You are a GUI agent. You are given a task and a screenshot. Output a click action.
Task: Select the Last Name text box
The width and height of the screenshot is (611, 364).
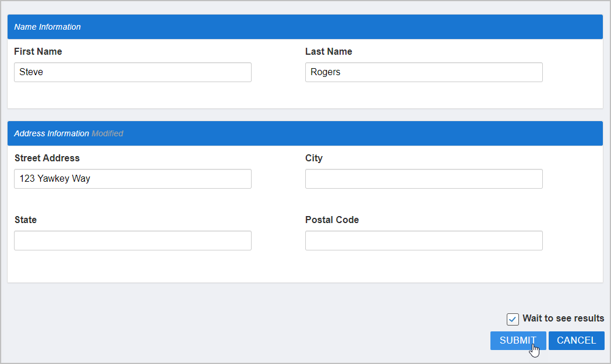pyautogui.click(x=423, y=72)
